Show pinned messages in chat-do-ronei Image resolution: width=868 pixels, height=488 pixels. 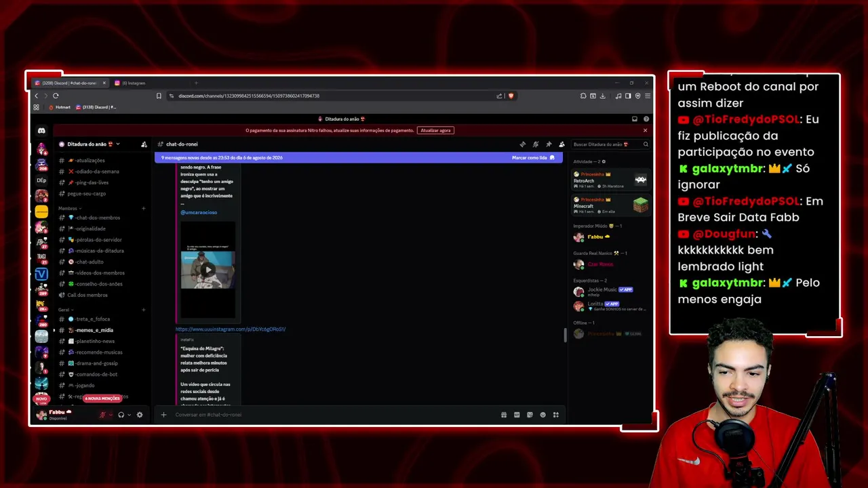point(549,144)
